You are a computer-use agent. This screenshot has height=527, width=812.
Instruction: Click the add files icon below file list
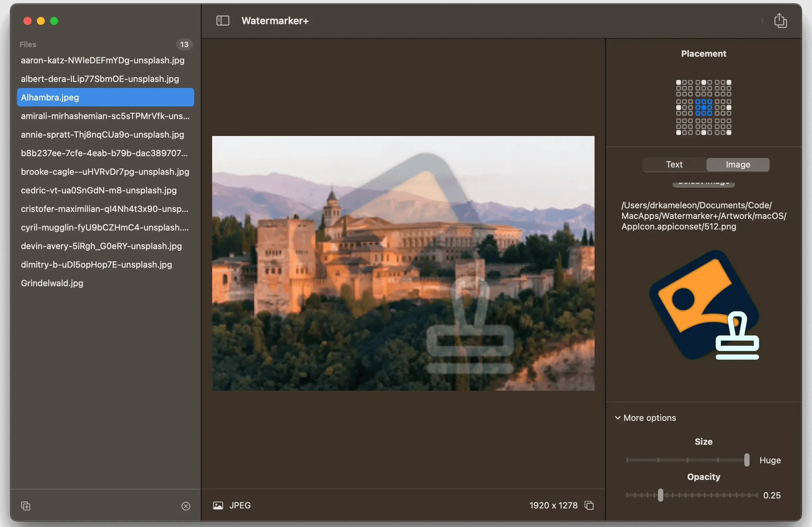[26, 506]
